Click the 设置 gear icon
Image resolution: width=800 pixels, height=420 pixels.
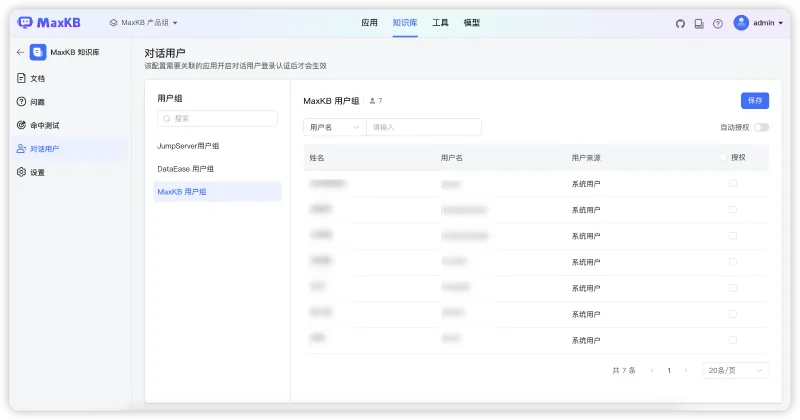(21, 172)
